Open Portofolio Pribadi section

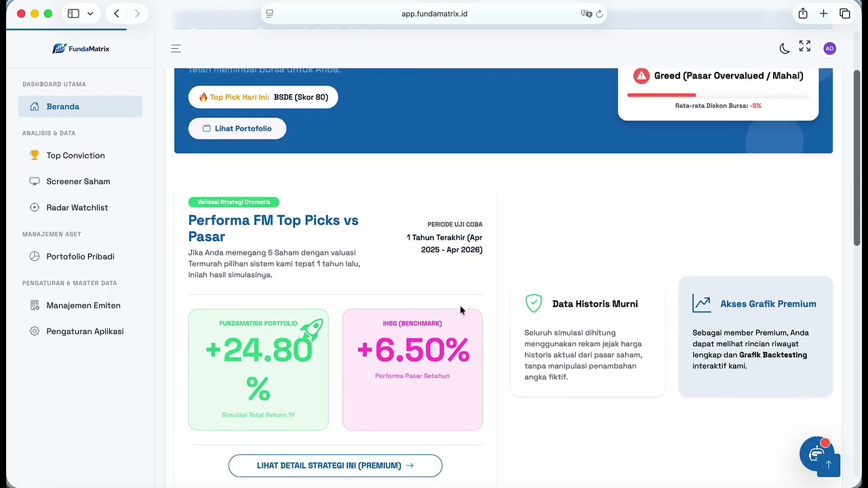pos(80,256)
